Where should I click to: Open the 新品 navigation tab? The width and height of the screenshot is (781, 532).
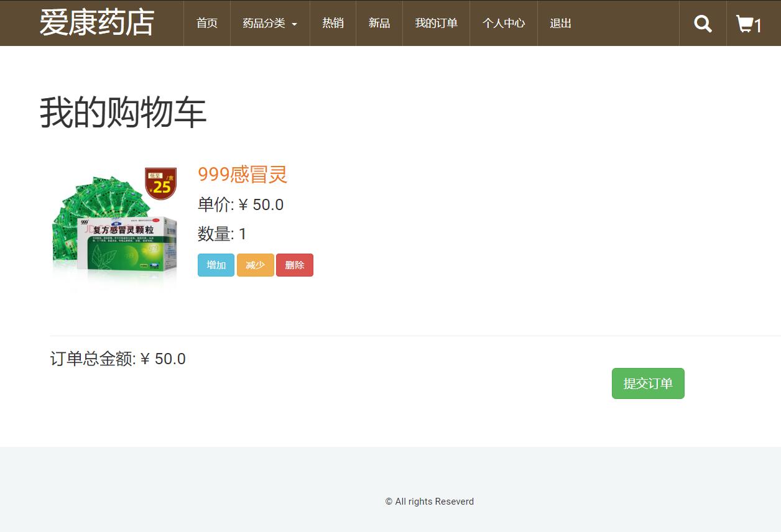coord(379,23)
